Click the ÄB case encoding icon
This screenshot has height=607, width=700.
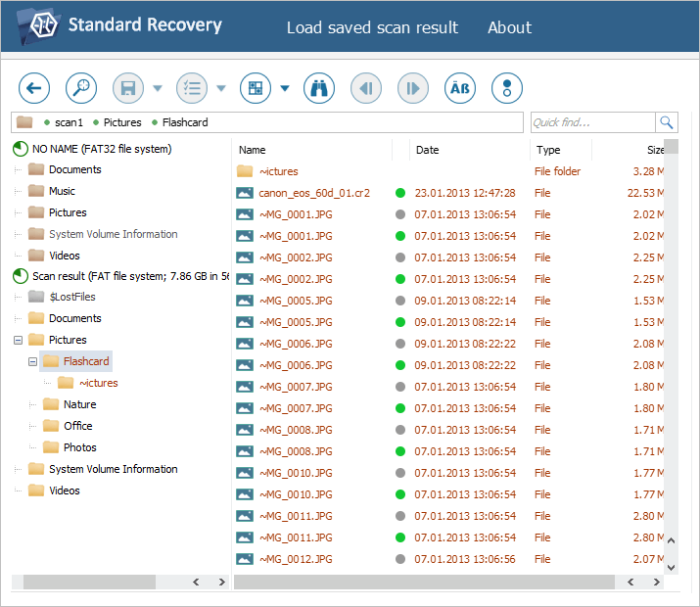pos(460,88)
